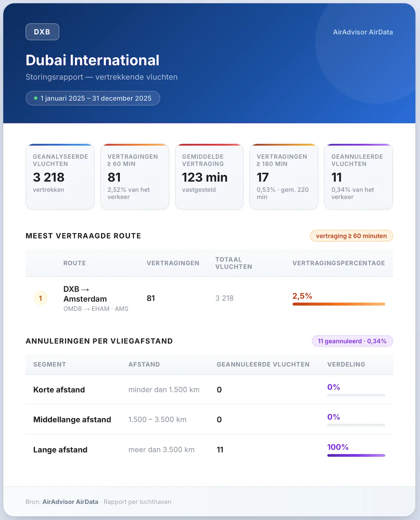This screenshot has height=520, width=420.
Task: Select the Dubai International title
Action: 93,60
